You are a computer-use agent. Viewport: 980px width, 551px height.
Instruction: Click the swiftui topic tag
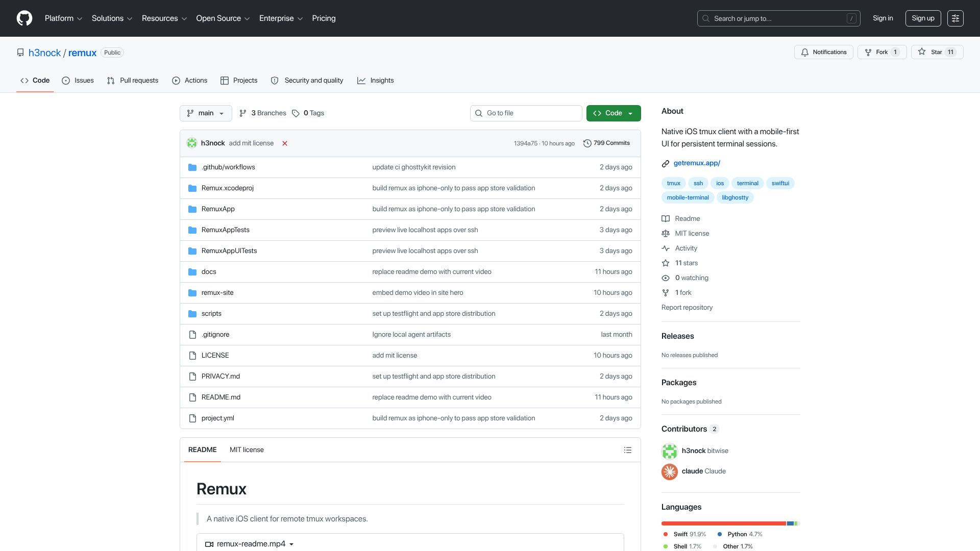tap(780, 183)
